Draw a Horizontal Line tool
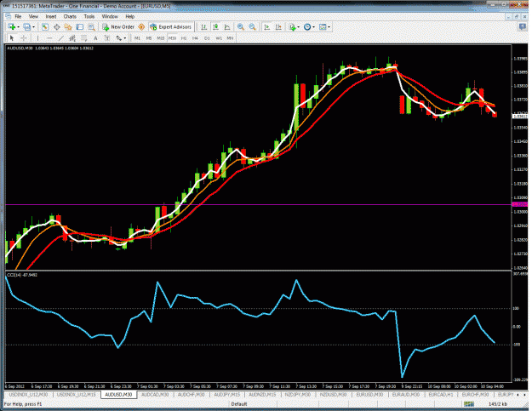The width and height of the screenshot is (532, 411). coord(49,38)
